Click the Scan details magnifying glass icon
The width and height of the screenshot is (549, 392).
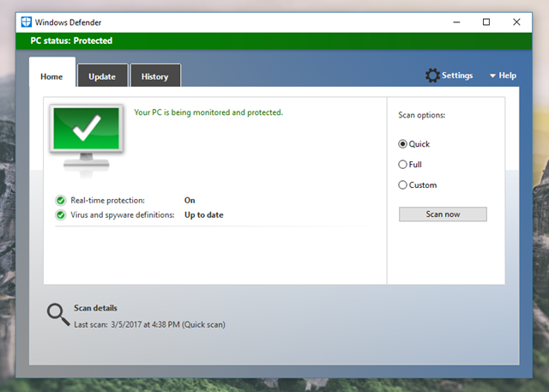pos(58,314)
